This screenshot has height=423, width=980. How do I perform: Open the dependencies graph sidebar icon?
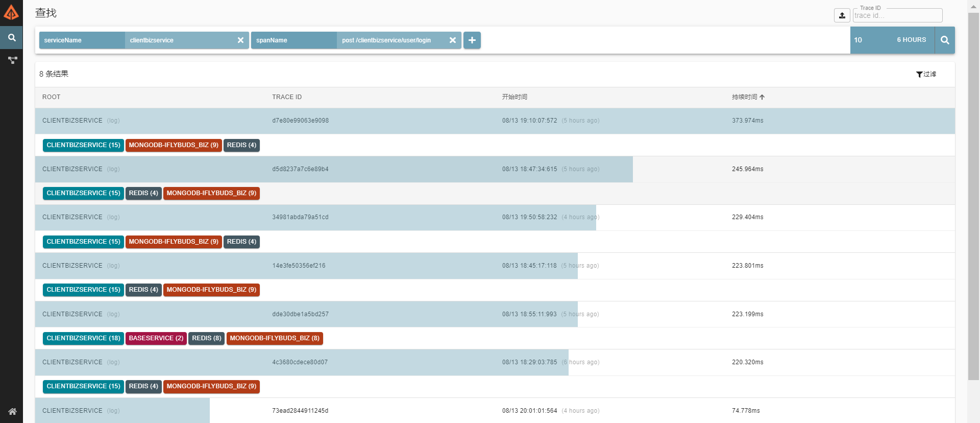click(12, 60)
